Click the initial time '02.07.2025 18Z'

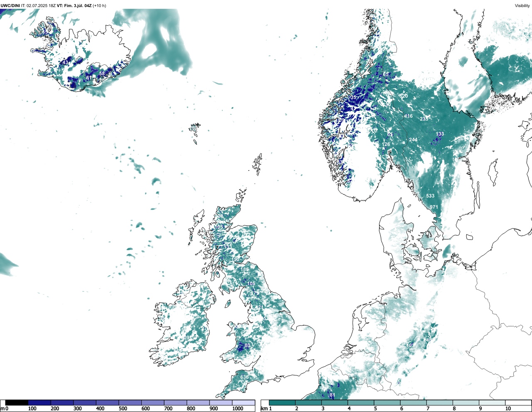coord(41,6)
